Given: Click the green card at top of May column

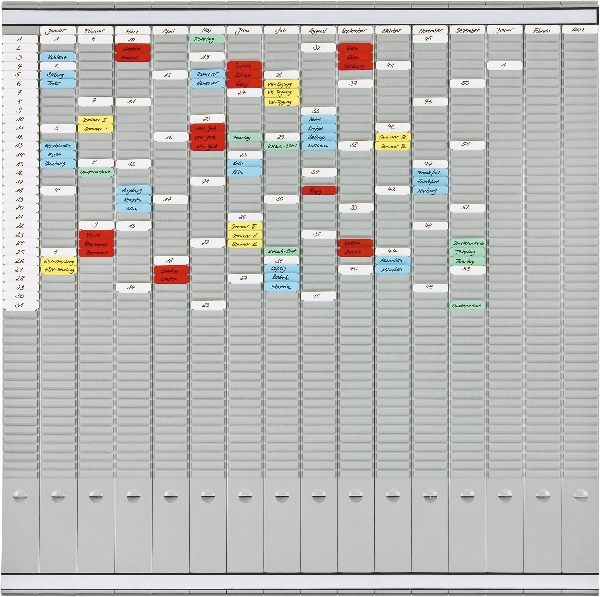Looking at the screenshot, I should point(207,39).
